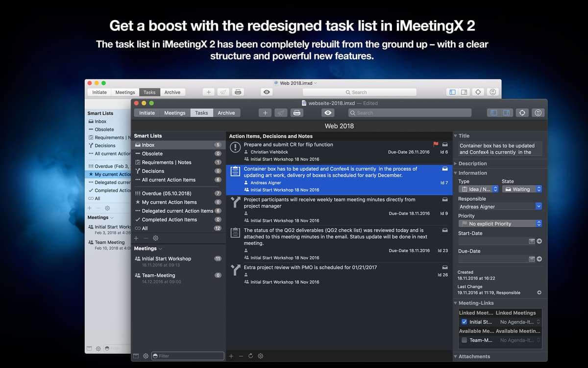Uncheck the Initial St... linked meeting checkbox
588x368 pixels.
pyautogui.click(x=464, y=322)
